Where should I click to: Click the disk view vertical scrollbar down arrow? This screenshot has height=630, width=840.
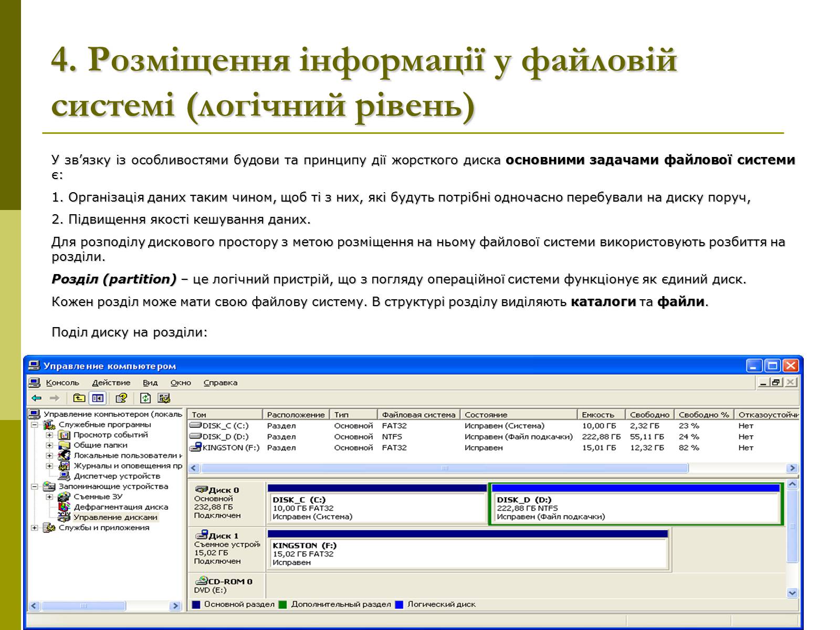coord(792,593)
